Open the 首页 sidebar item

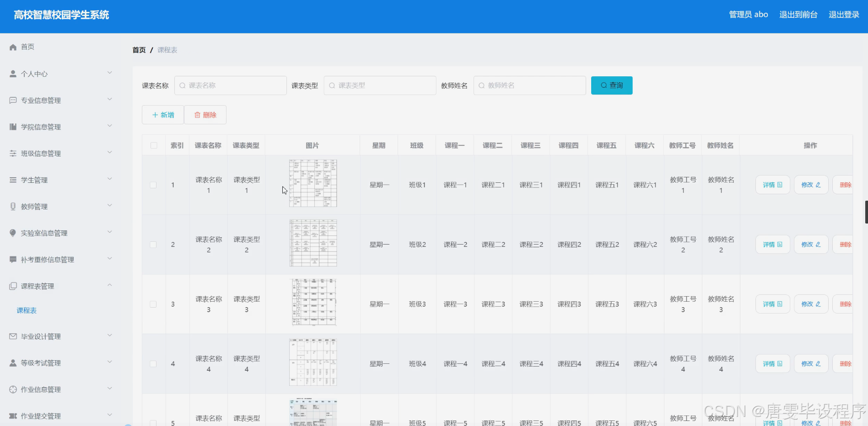[x=27, y=47]
